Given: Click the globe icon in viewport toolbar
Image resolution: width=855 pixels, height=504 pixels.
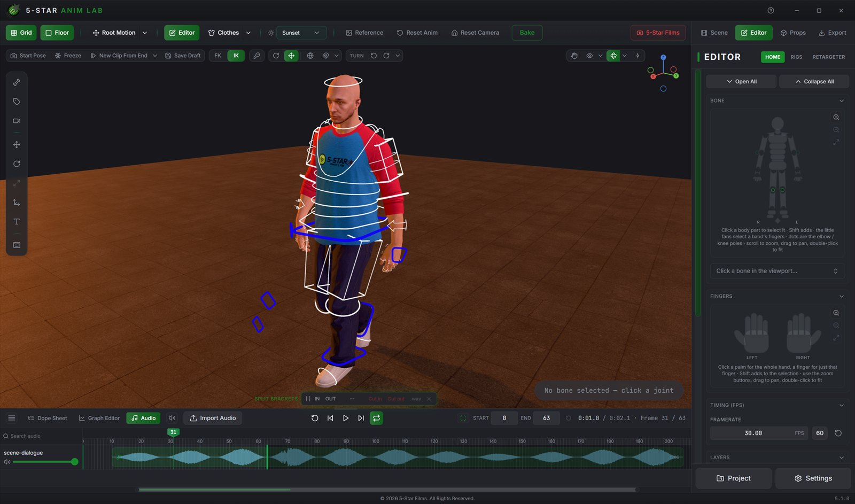Looking at the screenshot, I should (x=310, y=56).
